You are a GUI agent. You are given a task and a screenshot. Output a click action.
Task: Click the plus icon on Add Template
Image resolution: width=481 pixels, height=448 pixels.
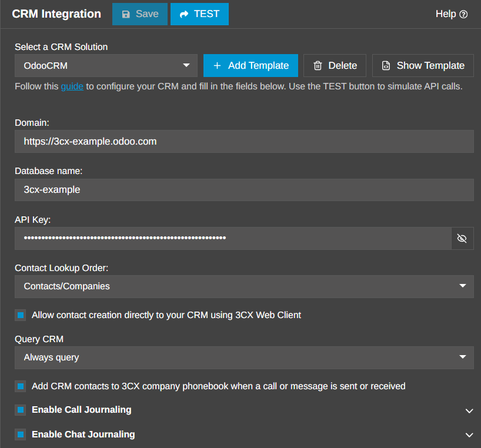(217, 66)
